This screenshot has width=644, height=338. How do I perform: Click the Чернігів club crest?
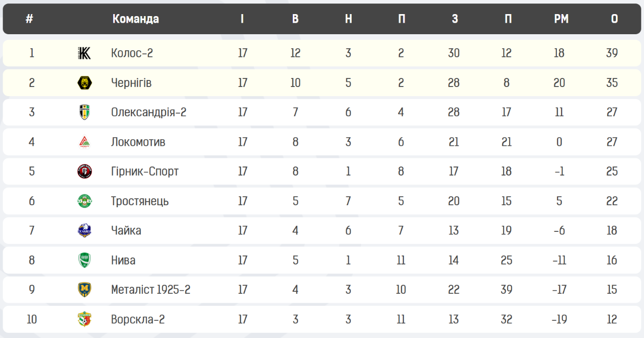(x=85, y=82)
